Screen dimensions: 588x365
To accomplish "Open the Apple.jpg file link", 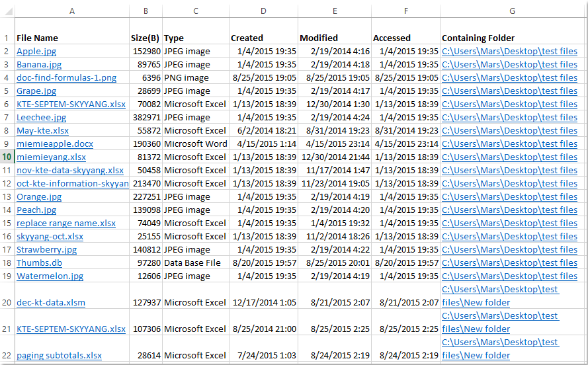I will 36,51.
